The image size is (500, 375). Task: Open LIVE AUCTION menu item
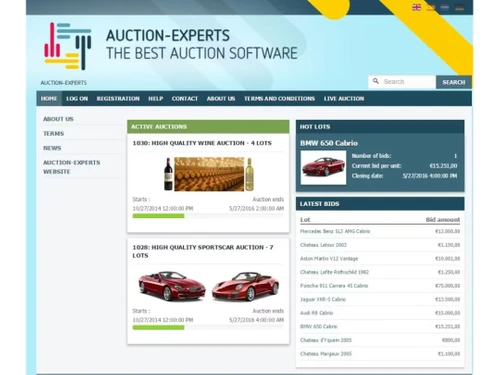(344, 99)
